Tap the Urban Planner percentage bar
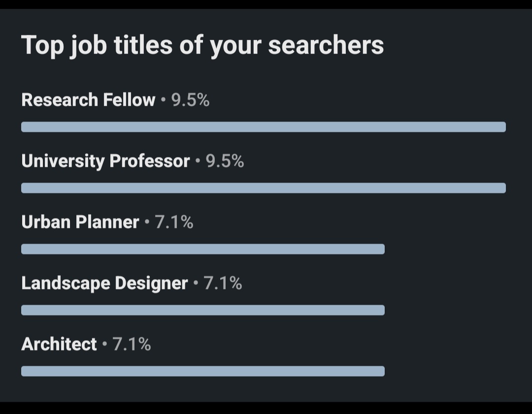This screenshot has width=532, height=414. 202,249
